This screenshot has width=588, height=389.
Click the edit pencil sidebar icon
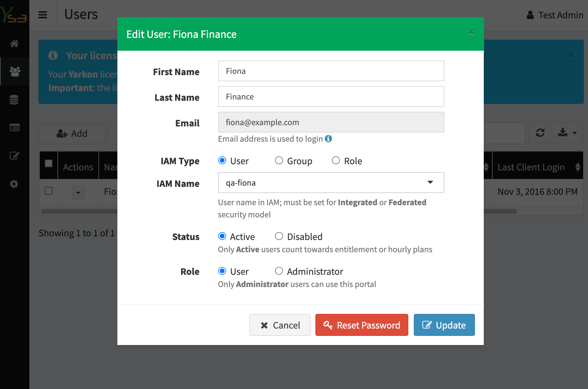(x=14, y=156)
